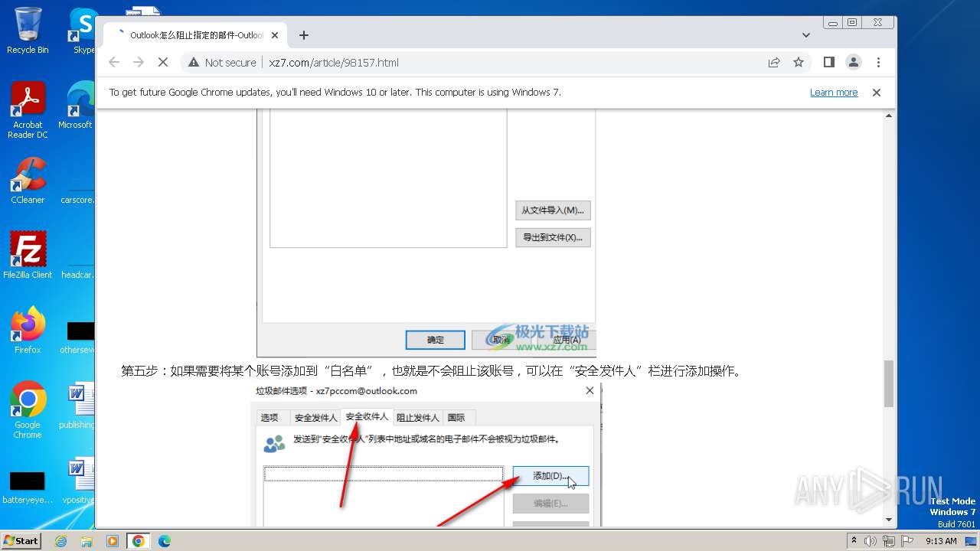Open Recycle Bin desktop icon

pyautogui.click(x=28, y=31)
